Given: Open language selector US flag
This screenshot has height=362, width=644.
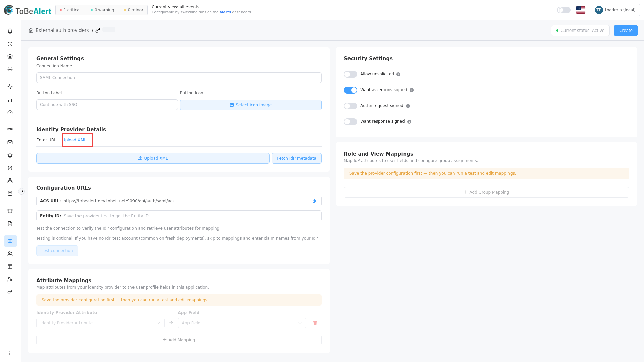Looking at the screenshot, I should click(x=581, y=10).
